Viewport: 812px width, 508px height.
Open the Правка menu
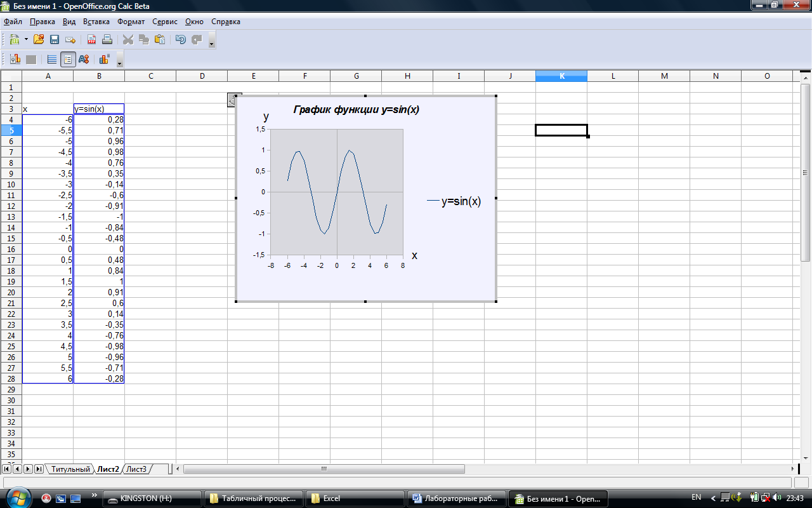coord(43,22)
